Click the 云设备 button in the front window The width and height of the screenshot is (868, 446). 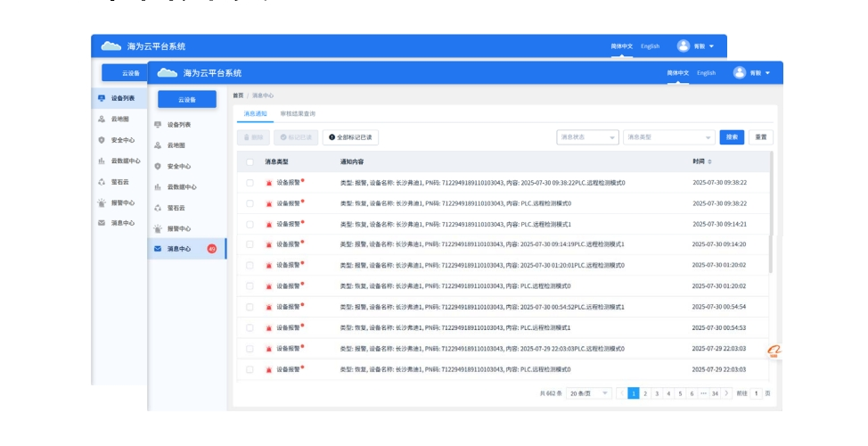(x=187, y=100)
